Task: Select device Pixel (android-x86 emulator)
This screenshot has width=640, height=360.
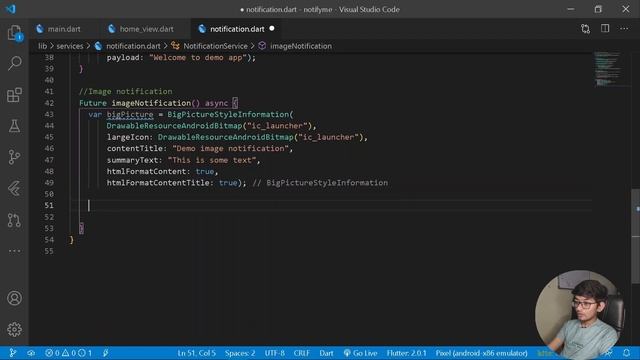Action: point(481,353)
